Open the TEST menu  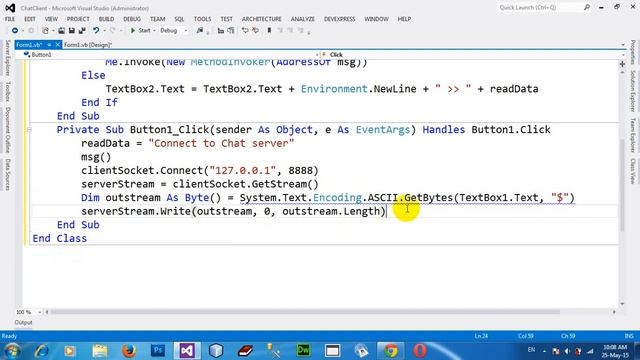tap(227, 19)
